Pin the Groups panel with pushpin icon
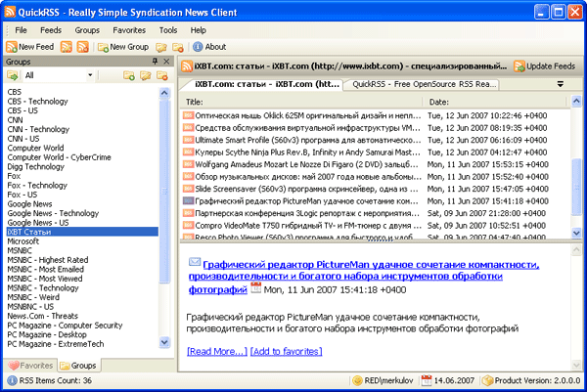Screen dimensions: 587x392 coord(155,61)
